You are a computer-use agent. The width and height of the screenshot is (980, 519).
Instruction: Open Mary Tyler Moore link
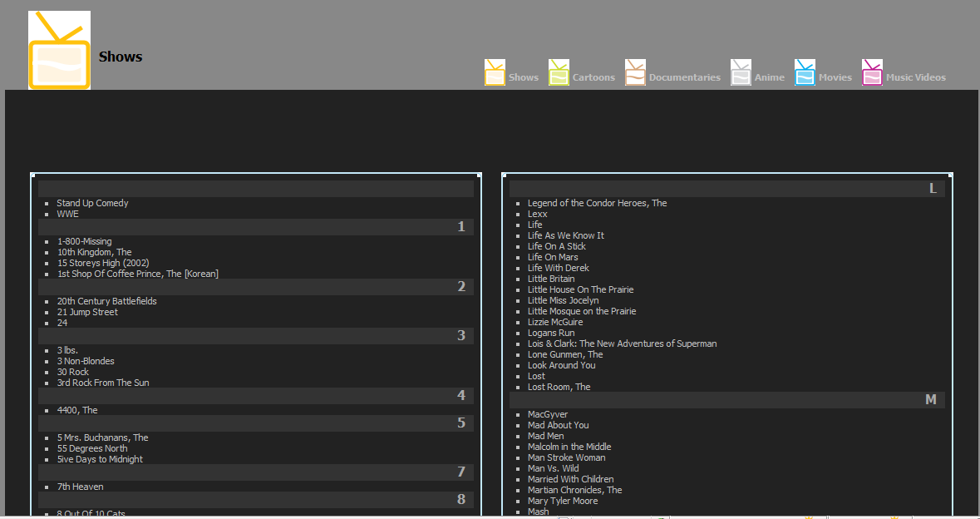point(563,501)
